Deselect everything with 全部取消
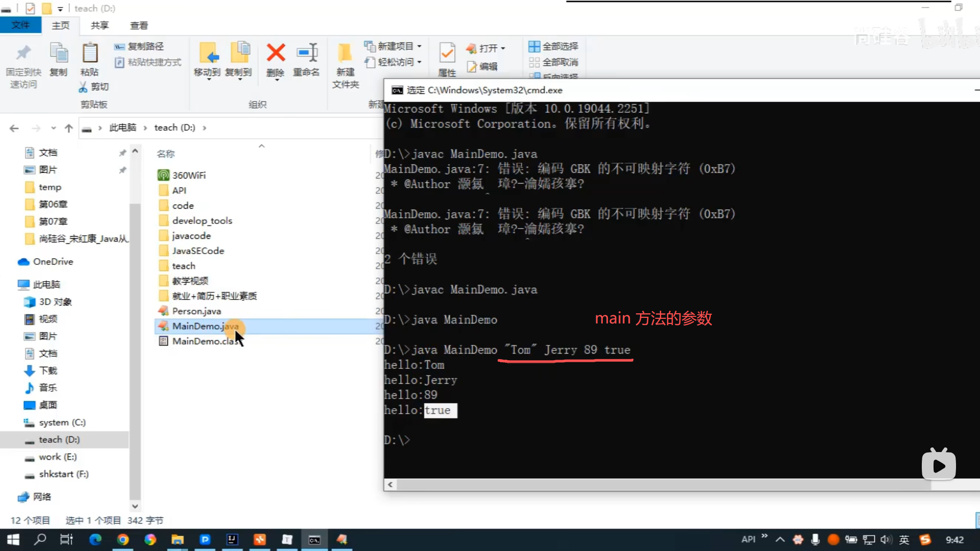Image resolution: width=980 pixels, height=551 pixels. coord(554,62)
